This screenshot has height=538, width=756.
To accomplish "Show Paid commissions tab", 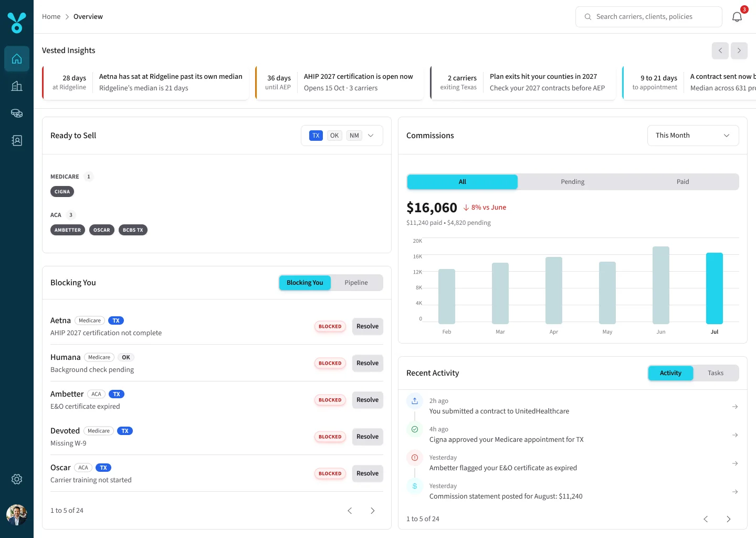I will [683, 182].
